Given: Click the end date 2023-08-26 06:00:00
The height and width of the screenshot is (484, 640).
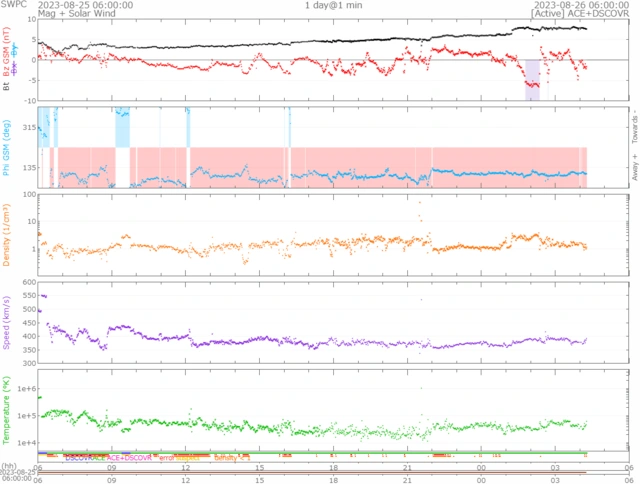Looking at the screenshot, I should pyautogui.click(x=581, y=5).
